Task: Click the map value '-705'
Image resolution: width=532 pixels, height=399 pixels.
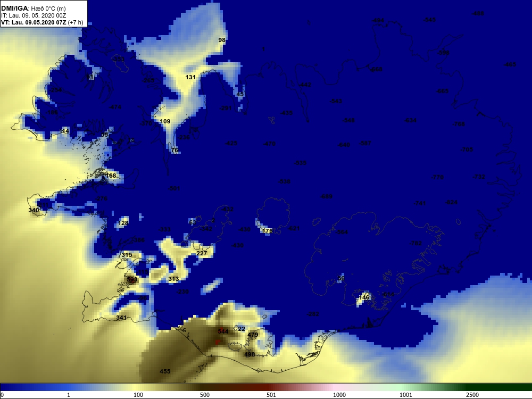Action: pyautogui.click(x=467, y=149)
